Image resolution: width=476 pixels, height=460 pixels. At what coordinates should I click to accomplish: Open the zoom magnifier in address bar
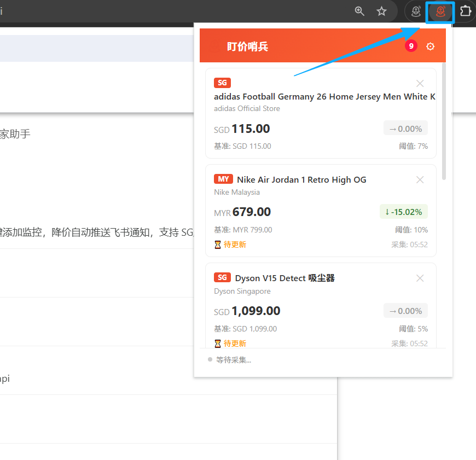359,11
